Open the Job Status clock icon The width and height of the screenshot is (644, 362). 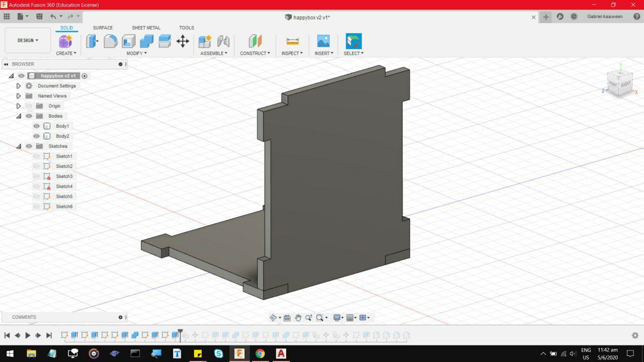574,17
